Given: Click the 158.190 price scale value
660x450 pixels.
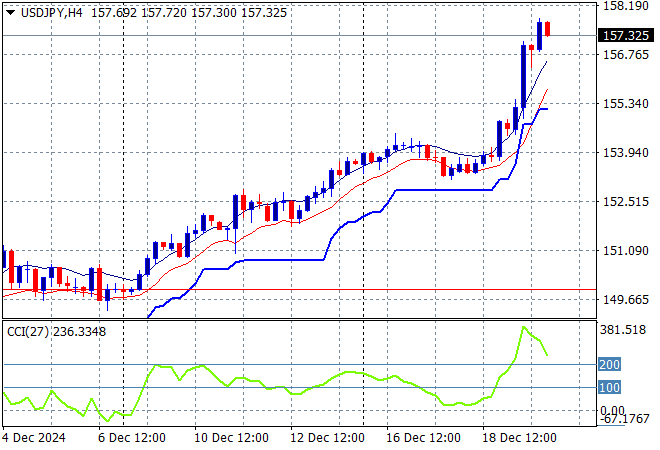Looking at the screenshot, I should (625, 6).
